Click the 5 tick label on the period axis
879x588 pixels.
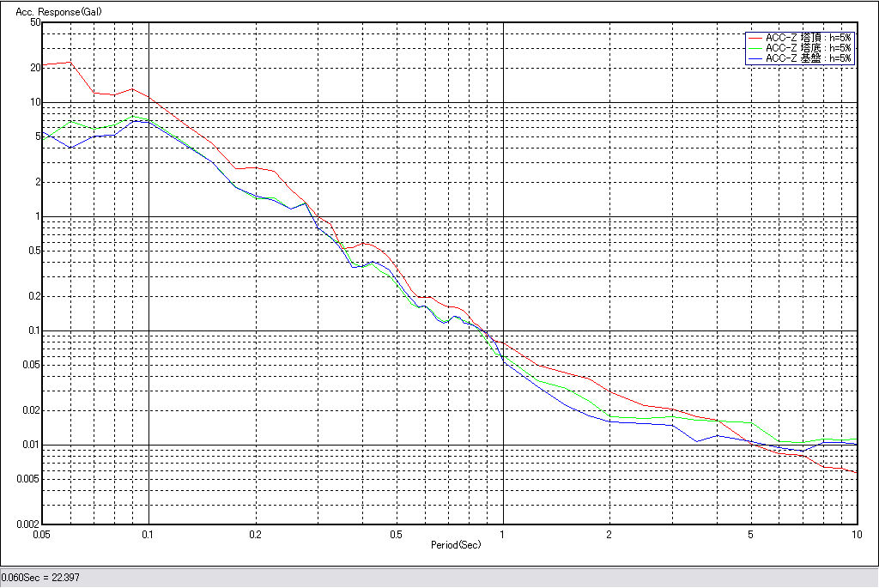pyautogui.click(x=750, y=534)
